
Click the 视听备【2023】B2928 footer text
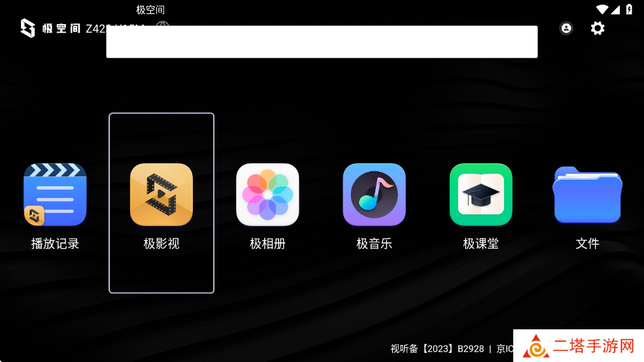pyautogui.click(x=437, y=349)
